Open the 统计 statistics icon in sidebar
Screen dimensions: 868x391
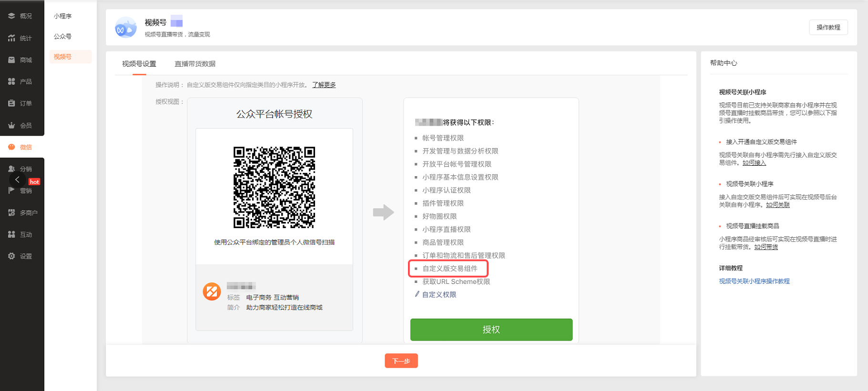tap(11, 38)
